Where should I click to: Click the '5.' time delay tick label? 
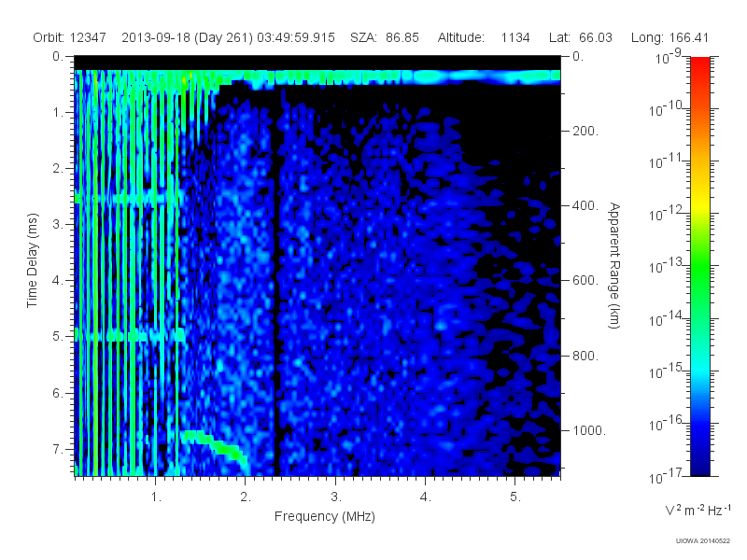click(x=58, y=337)
